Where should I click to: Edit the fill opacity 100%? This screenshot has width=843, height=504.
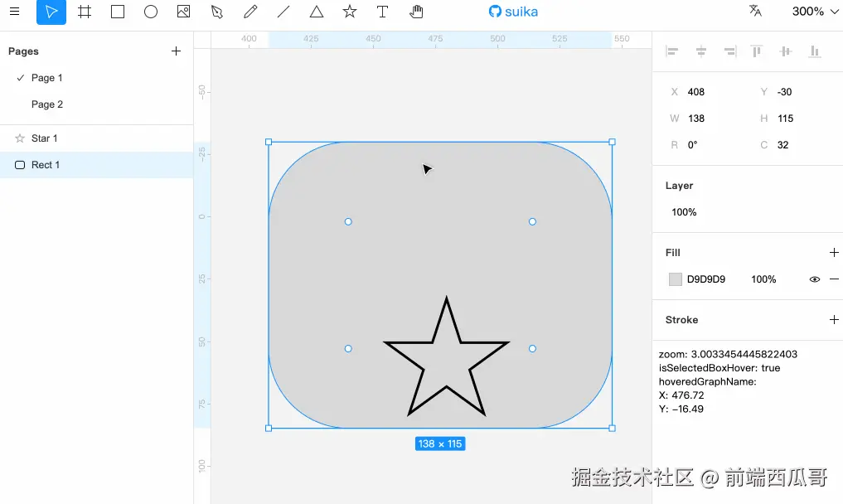click(x=763, y=279)
